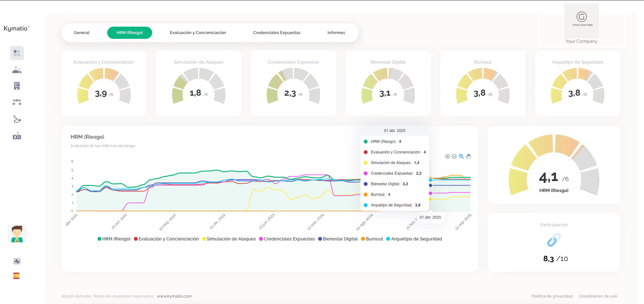Screen dimensions: 644x304
Task: Hide Simulación de Ataques series in legend
Action: click(229, 239)
